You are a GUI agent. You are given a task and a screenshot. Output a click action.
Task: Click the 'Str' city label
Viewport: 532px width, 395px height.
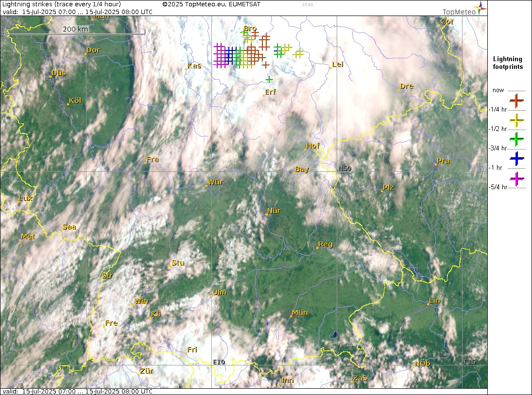tap(107, 276)
